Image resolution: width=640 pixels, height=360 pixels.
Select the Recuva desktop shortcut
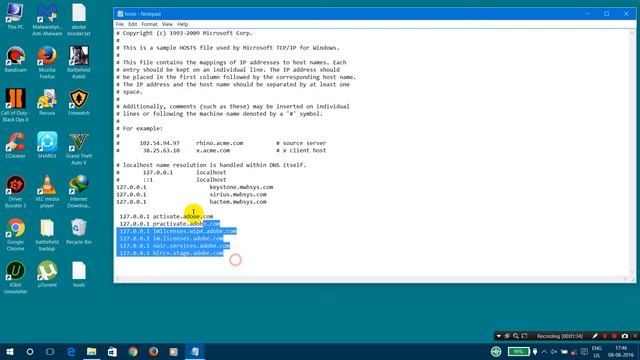47,102
